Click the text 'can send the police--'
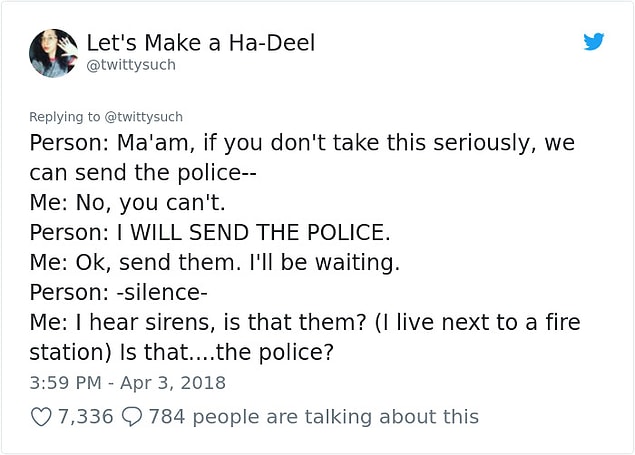This screenshot has height=455, width=635. click(143, 173)
